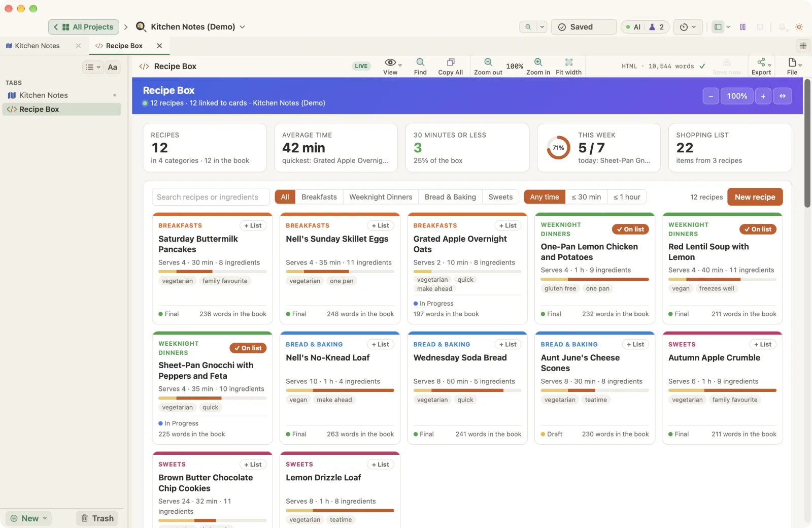Viewport: 812px width, 528px height.
Task: Add Saturday Buttermilk Pancakes to list
Action: pyautogui.click(x=253, y=225)
